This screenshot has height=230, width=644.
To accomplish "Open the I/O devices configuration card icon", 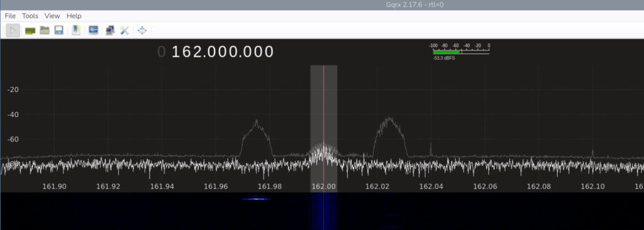I will click(30, 30).
